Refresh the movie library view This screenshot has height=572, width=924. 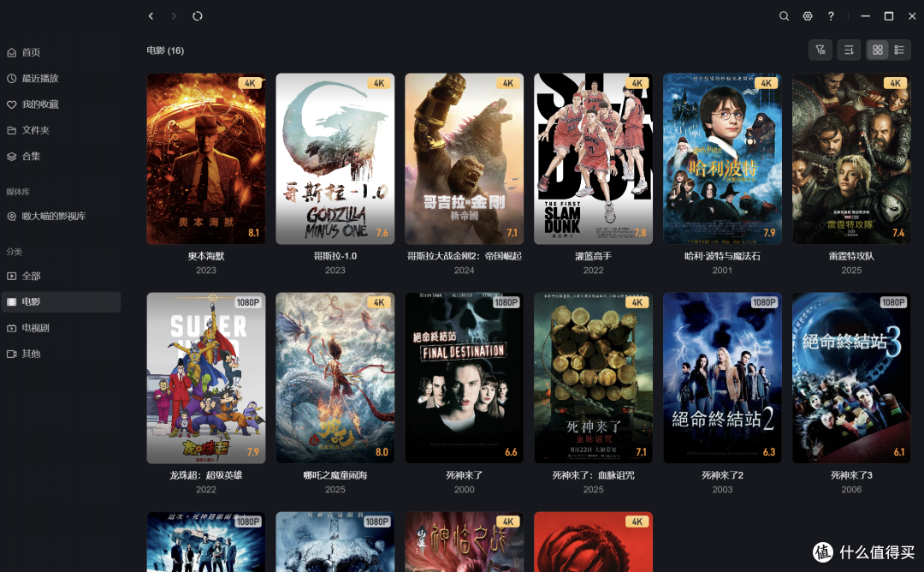coord(198,16)
